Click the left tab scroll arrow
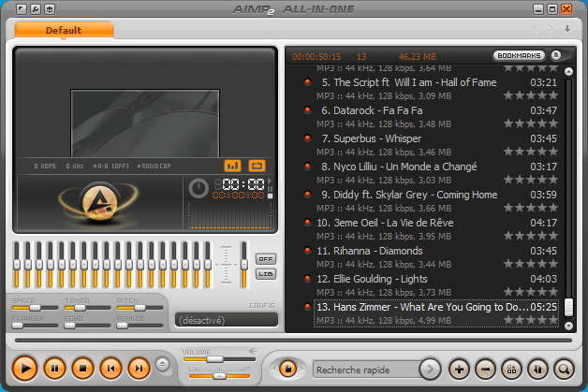The height and width of the screenshot is (392, 588). tap(536, 29)
